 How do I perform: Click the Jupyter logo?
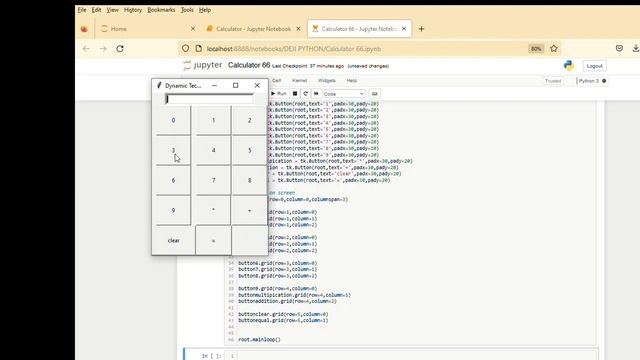click(203, 65)
